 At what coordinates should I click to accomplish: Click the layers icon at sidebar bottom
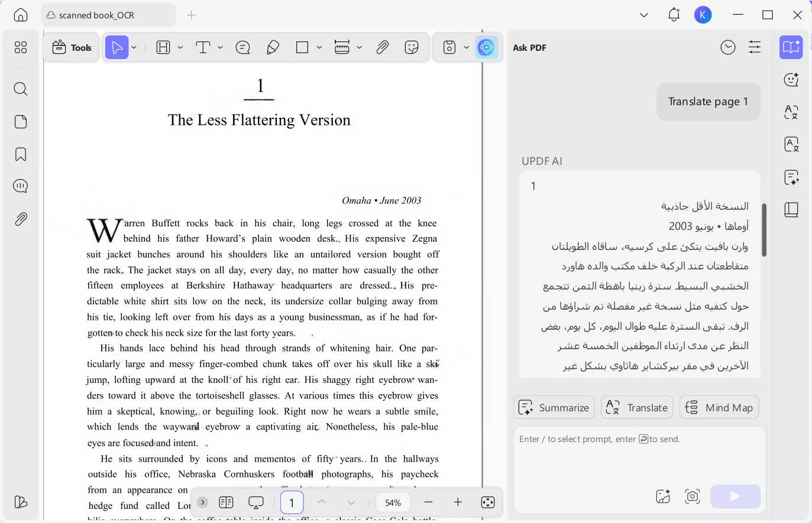click(x=21, y=502)
